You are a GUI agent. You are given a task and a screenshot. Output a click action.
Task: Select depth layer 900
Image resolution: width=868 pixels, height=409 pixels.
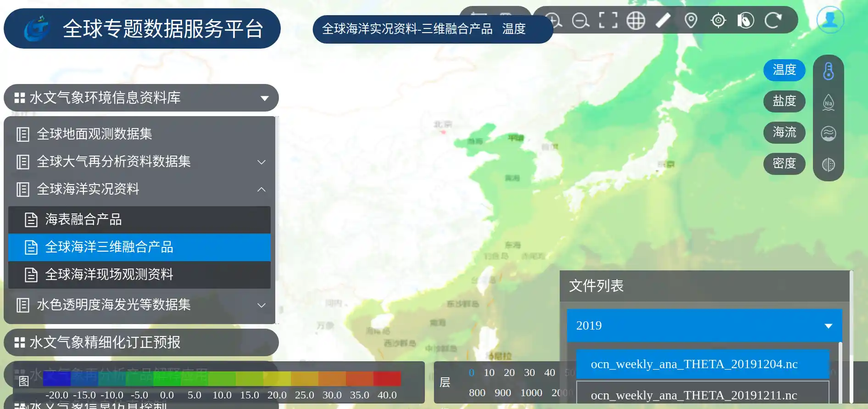point(503,393)
